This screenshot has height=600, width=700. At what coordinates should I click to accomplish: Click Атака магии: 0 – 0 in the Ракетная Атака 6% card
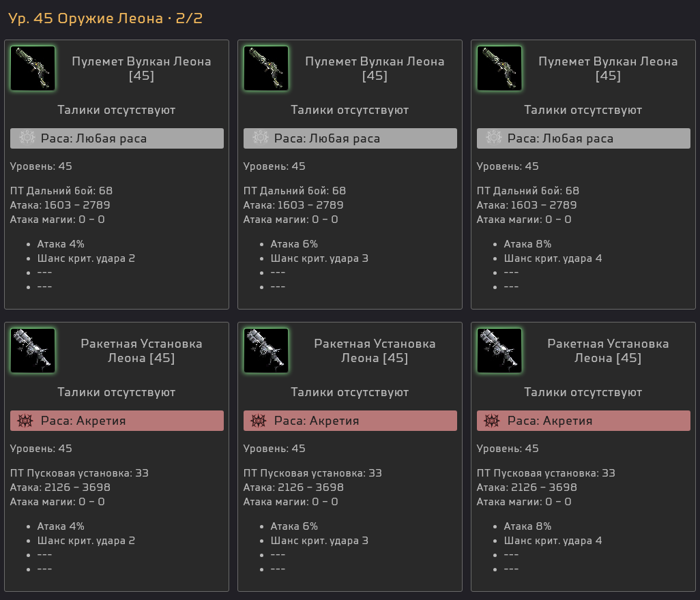(291, 502)
